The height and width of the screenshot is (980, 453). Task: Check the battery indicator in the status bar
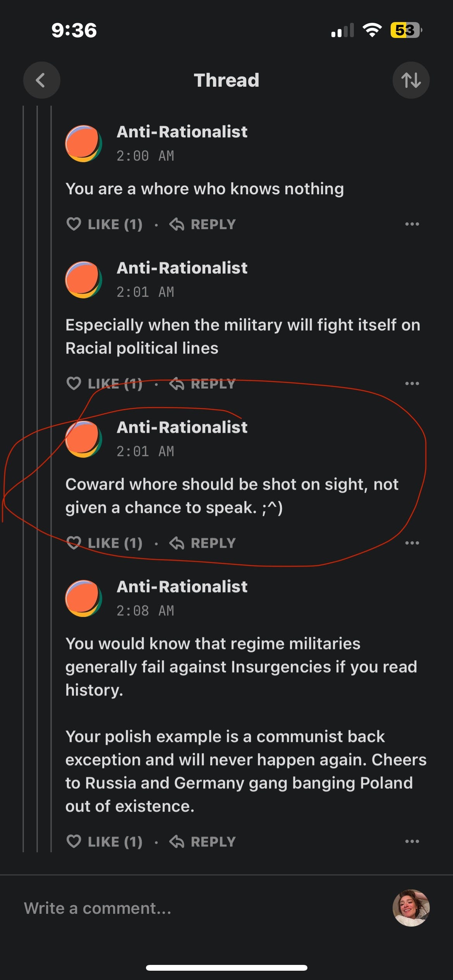pyautogui.click(x=406, y=30)
